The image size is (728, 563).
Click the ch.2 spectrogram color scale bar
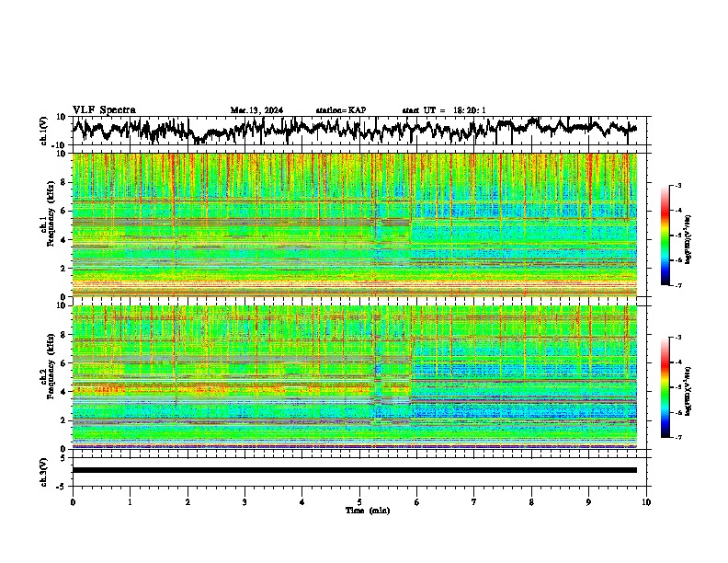[665, 387]
